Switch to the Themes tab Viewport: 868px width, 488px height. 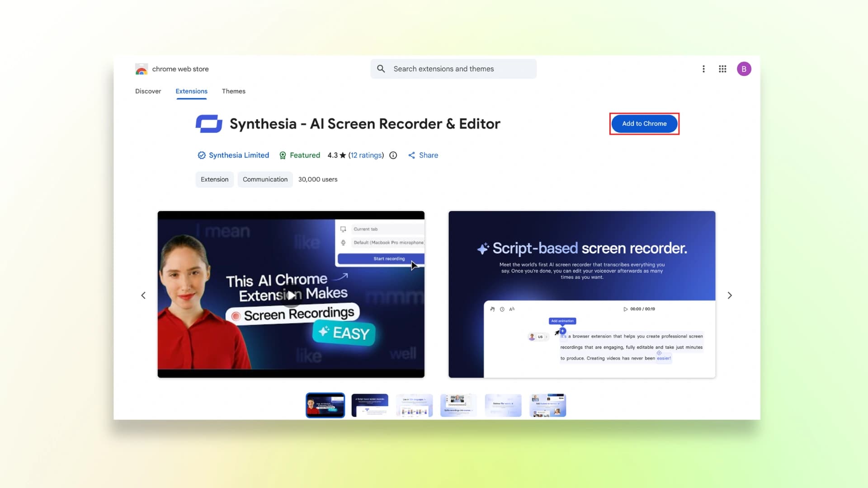[x=233, y=91]
